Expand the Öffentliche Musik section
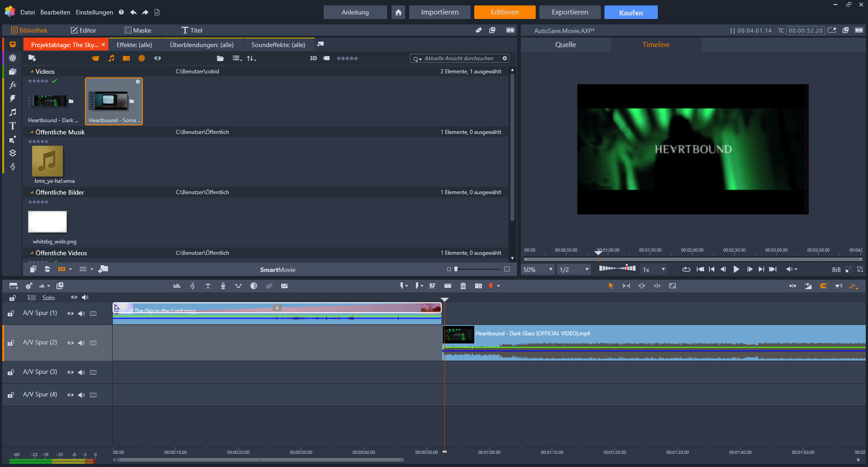Image resolution: width=868 pixels, height=467 pixels. [x=32, y=132]
